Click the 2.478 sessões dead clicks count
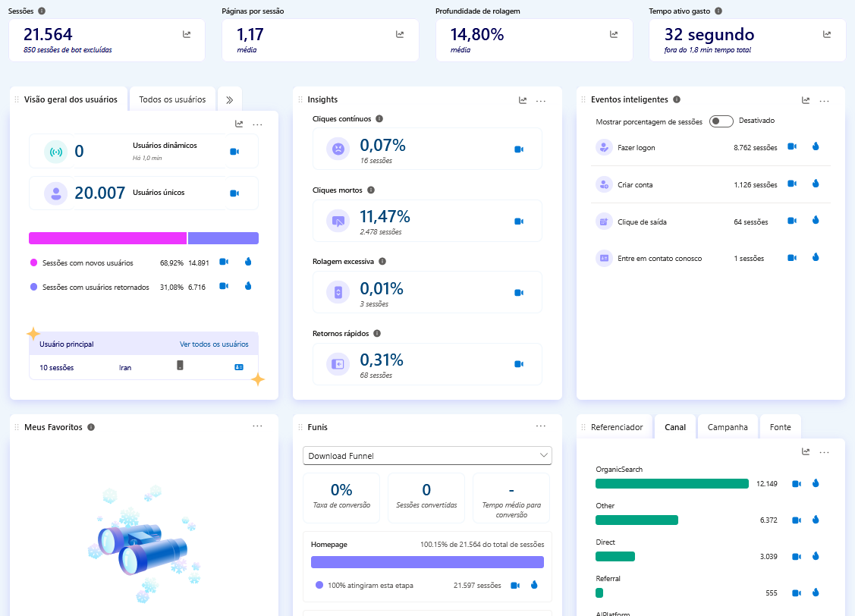 point(381,232)
